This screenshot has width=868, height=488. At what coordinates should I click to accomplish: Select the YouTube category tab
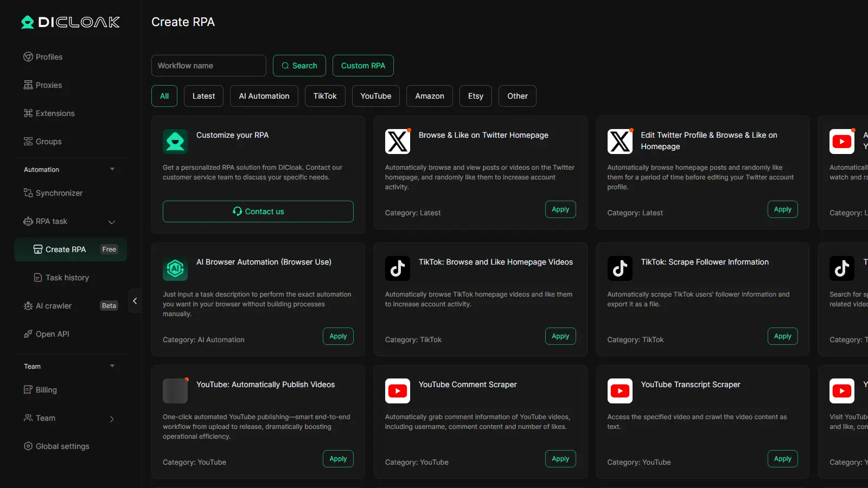point(375,96)
